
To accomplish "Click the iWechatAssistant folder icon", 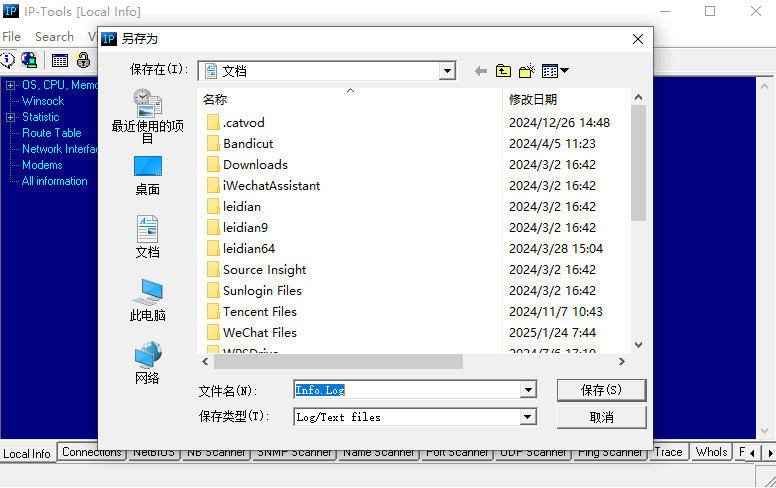I will (213, 186).
